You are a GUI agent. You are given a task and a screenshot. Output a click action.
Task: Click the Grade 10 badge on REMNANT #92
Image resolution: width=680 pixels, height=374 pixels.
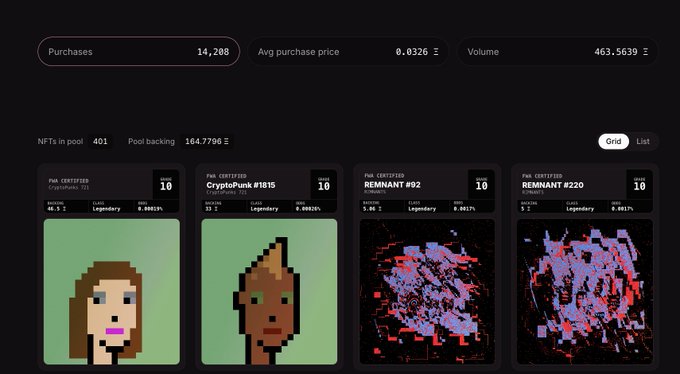pyautogui.click(x=481, y=184)
